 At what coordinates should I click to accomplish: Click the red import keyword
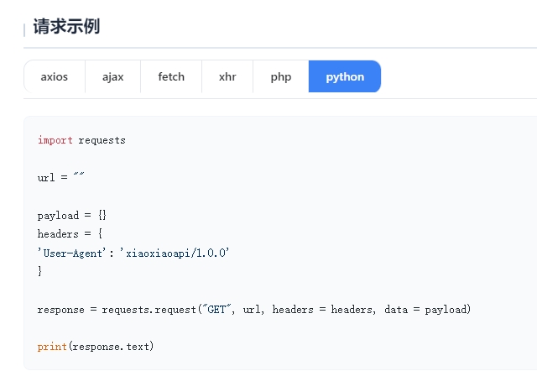(55, 140)
